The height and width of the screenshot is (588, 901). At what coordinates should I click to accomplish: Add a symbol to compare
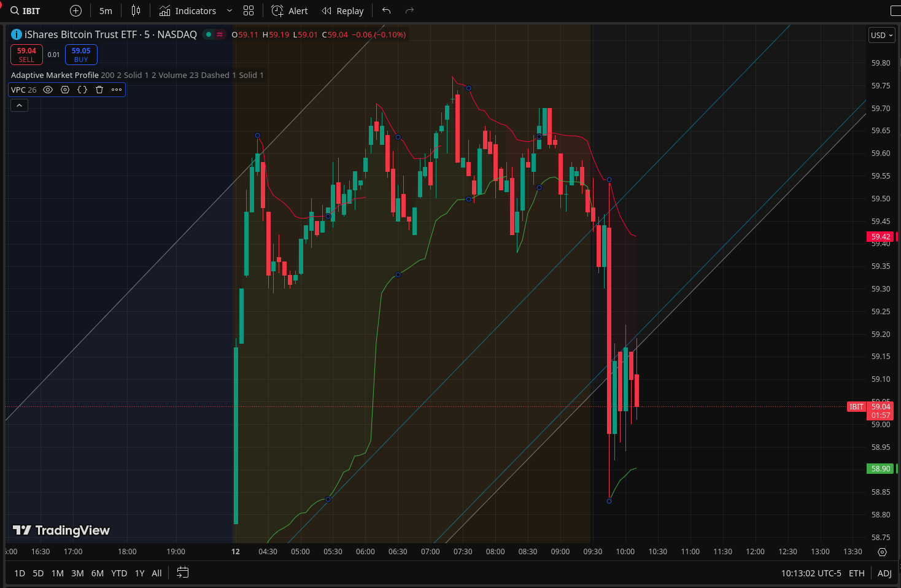pyautogui.click(x=75, y=11)
